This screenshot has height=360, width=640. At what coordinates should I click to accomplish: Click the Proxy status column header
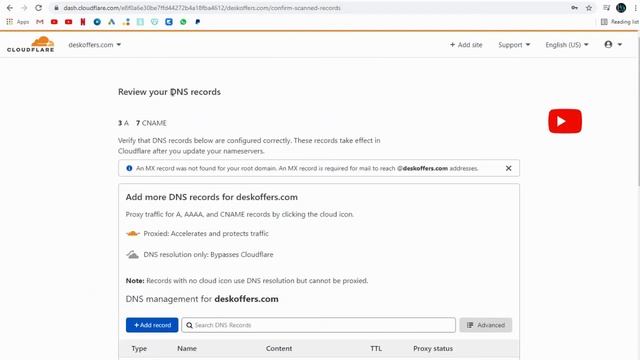(433, 348)
